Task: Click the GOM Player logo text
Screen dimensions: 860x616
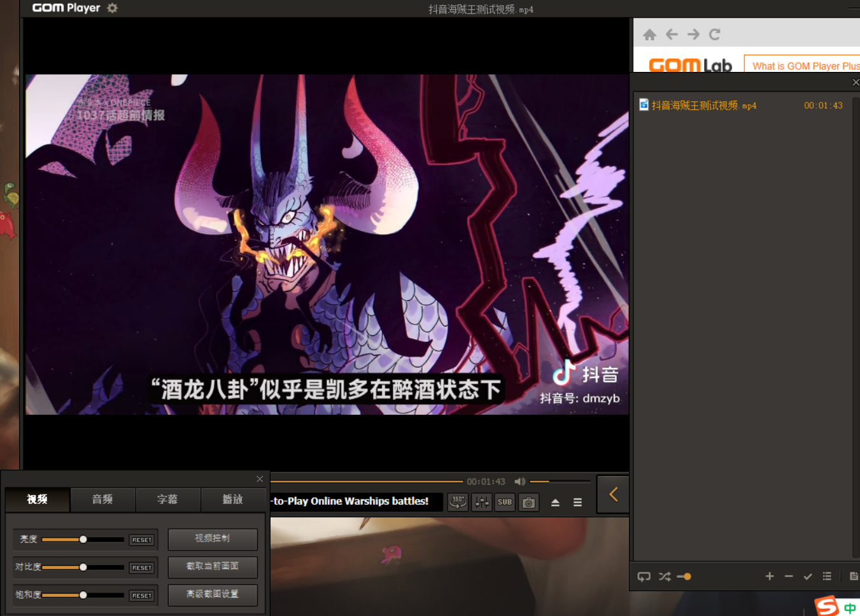Action: [x=66, y=8]
